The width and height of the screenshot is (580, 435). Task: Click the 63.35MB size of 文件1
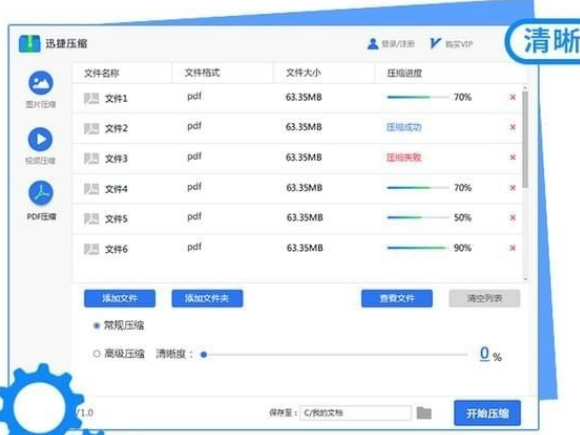coord(304,97)
